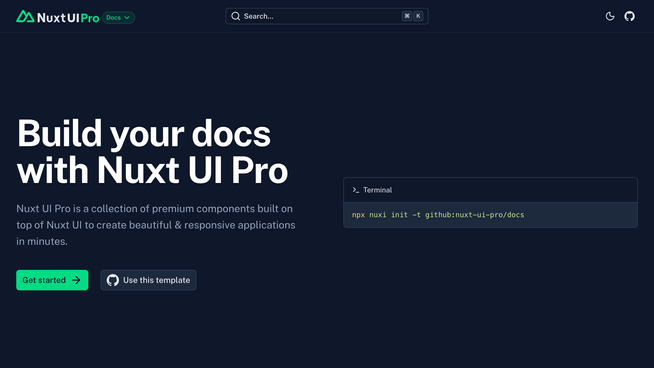Screen dimensions: 654x368
Task: Click the magnifier search icon
Action: 236,16
